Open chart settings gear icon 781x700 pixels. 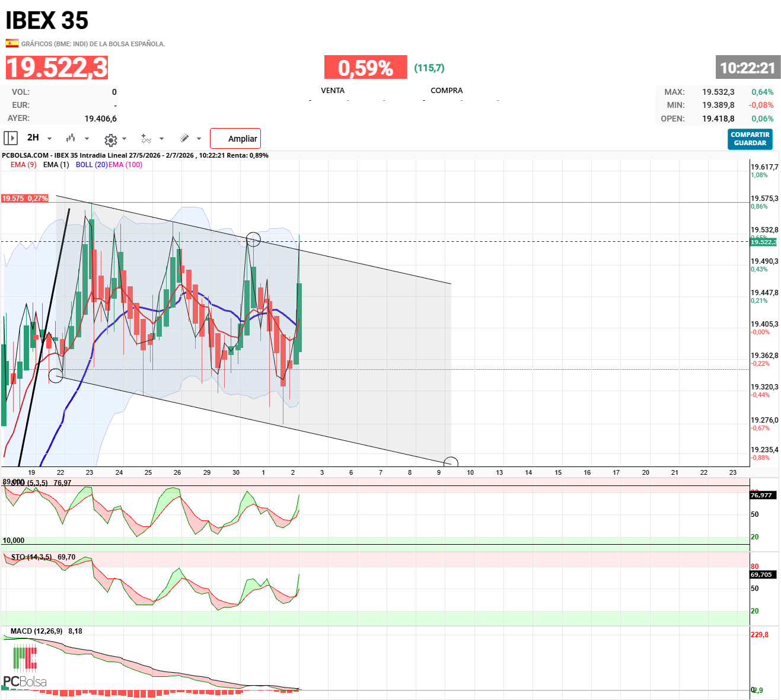[110, 140]
